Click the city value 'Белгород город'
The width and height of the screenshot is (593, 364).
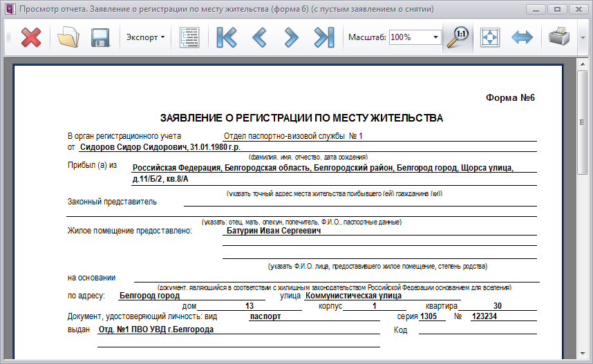(x=149, y=296)
